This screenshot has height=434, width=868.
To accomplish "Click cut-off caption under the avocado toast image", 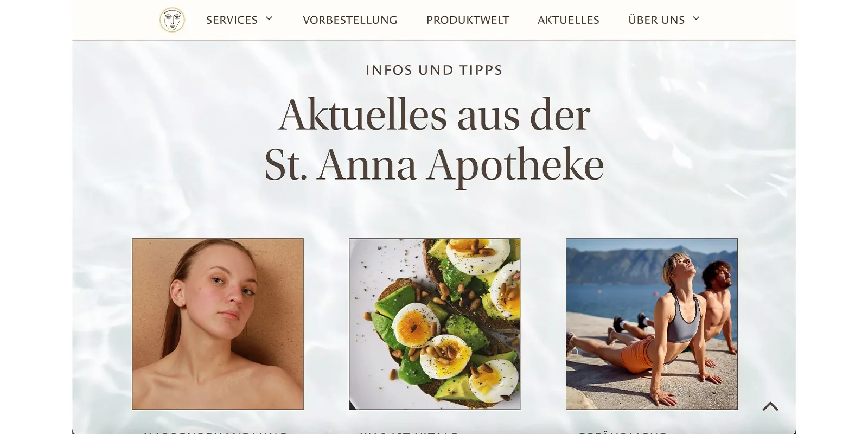I will coord(409,432).
